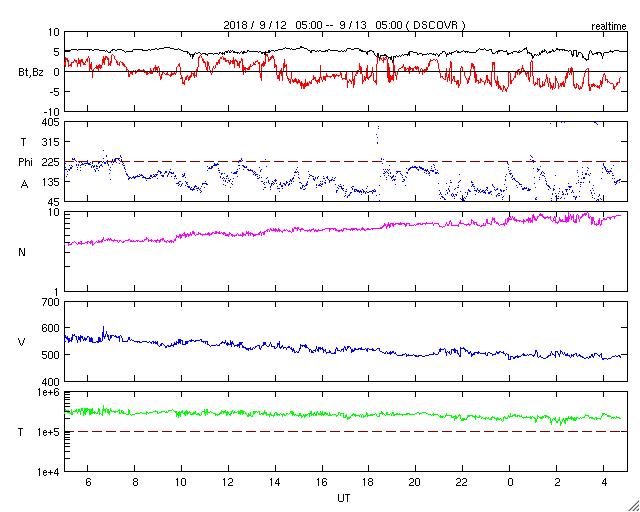Image resolution: width=640 pixels, height=512 pixels.
Task: Click the 'realtime' label at top right
Action: [609, 27]
